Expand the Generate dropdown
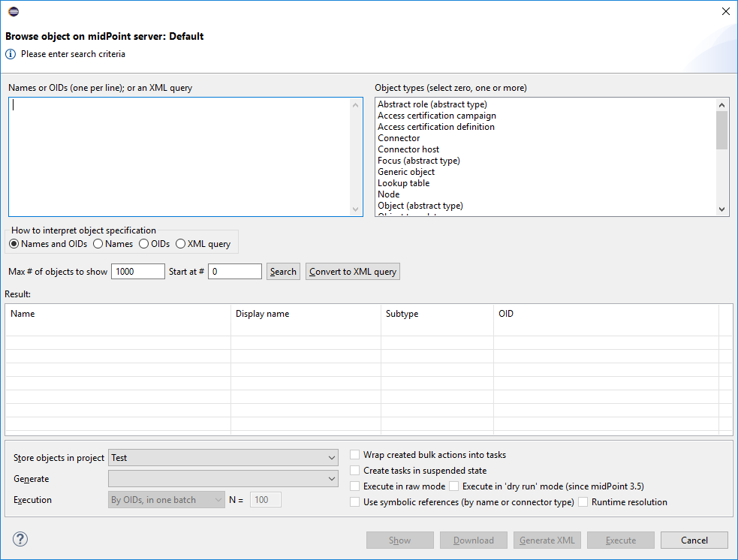The height and width of the screenshot is (560, 738). pyautogui.click(x=223, y=479)
